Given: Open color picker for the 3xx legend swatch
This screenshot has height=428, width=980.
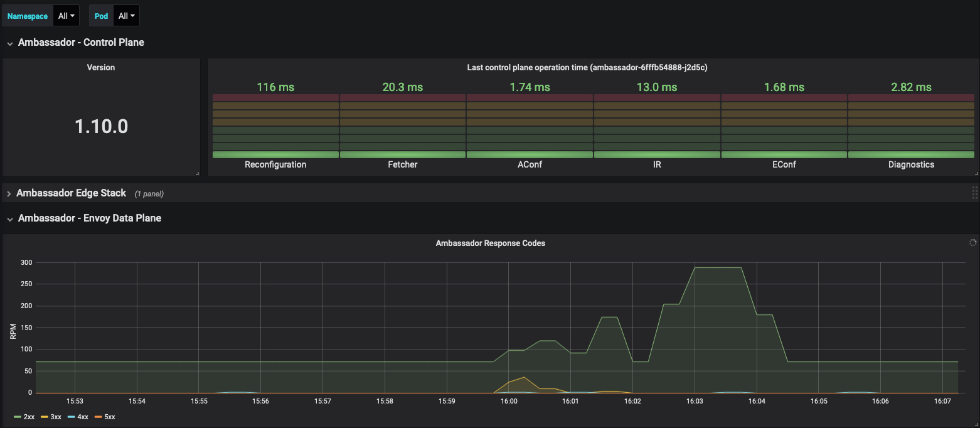Looking at the screenshot, I should point(45,417).
